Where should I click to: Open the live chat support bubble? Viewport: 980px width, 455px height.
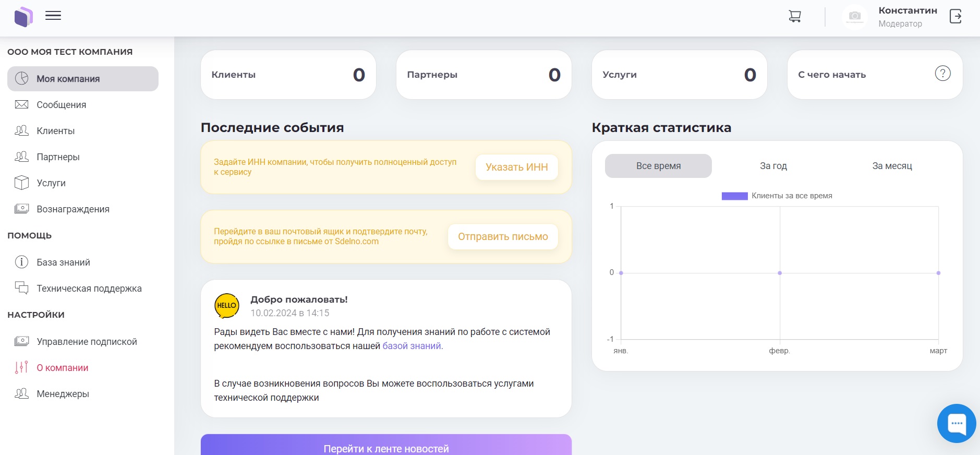tap(956, 423)
